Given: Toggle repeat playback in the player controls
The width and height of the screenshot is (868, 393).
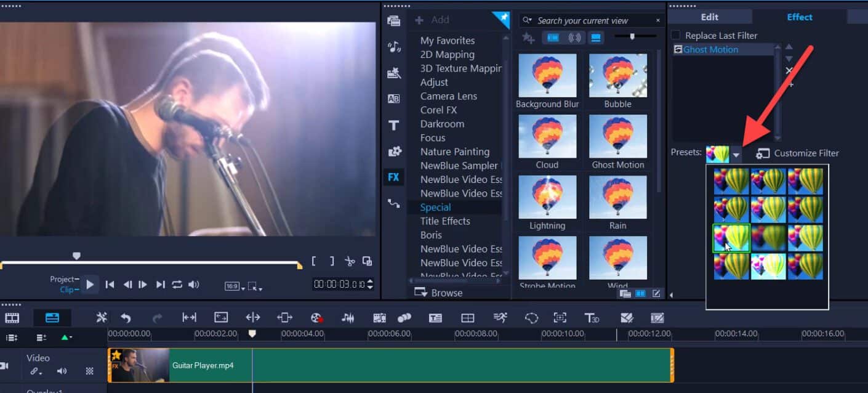Looking at the screenshot, I should (177, 285).
